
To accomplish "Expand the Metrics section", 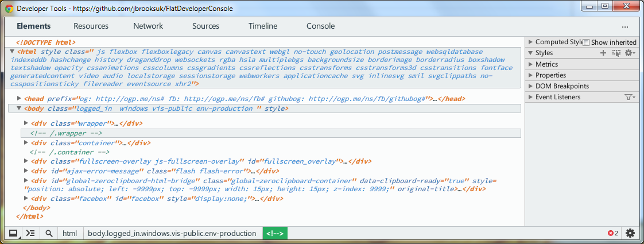I will pos(531,64).
